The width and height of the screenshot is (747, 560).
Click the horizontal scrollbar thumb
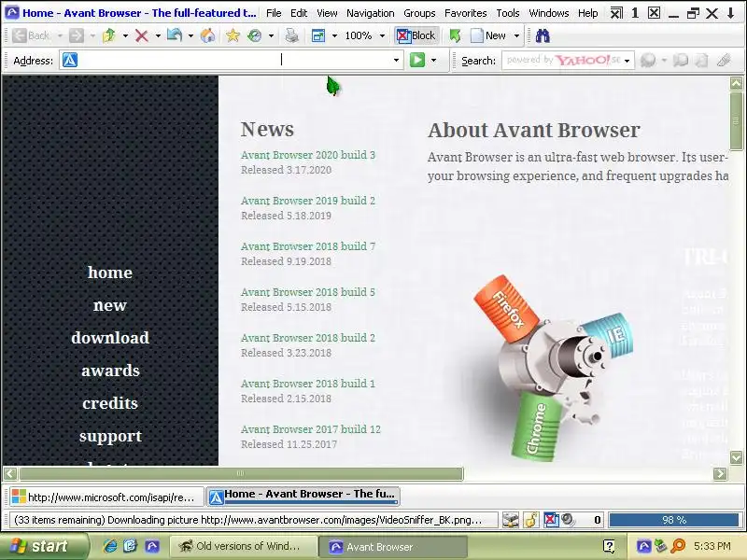(x=241, y=473)
